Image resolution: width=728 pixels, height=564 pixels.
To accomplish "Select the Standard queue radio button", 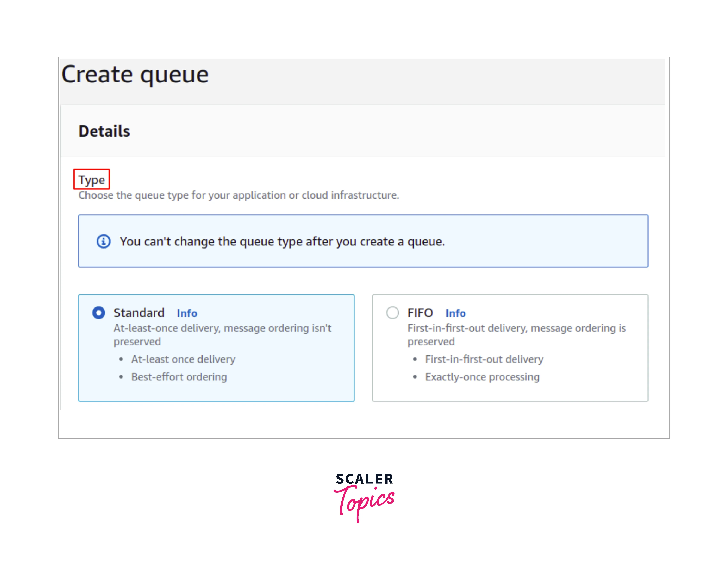I will pos(99,313).
